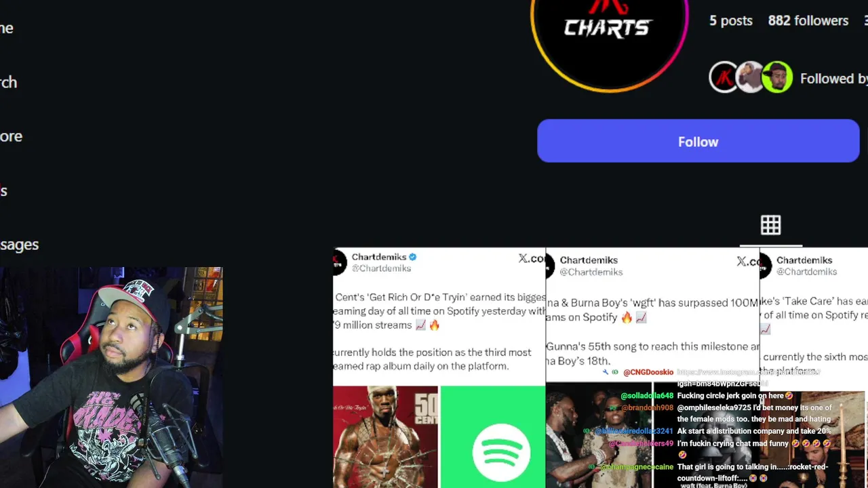Click the Search item in sidebar
Screen dimensions: 868x488
[x=8, y=82]
